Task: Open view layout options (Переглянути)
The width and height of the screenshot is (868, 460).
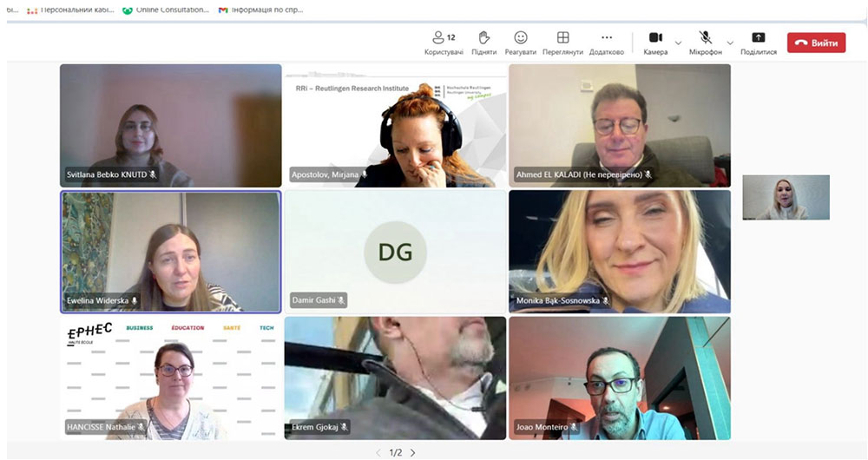Action: [x=562, y=39]
